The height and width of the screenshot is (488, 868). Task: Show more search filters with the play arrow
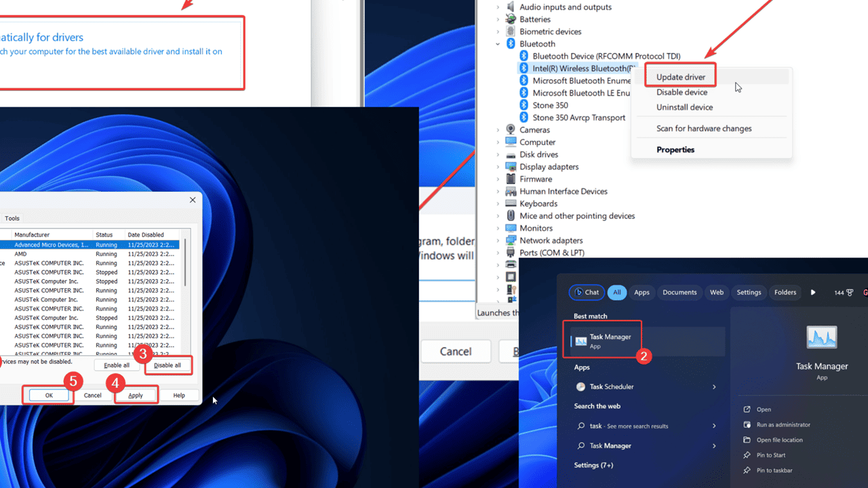tap(813, 293)
